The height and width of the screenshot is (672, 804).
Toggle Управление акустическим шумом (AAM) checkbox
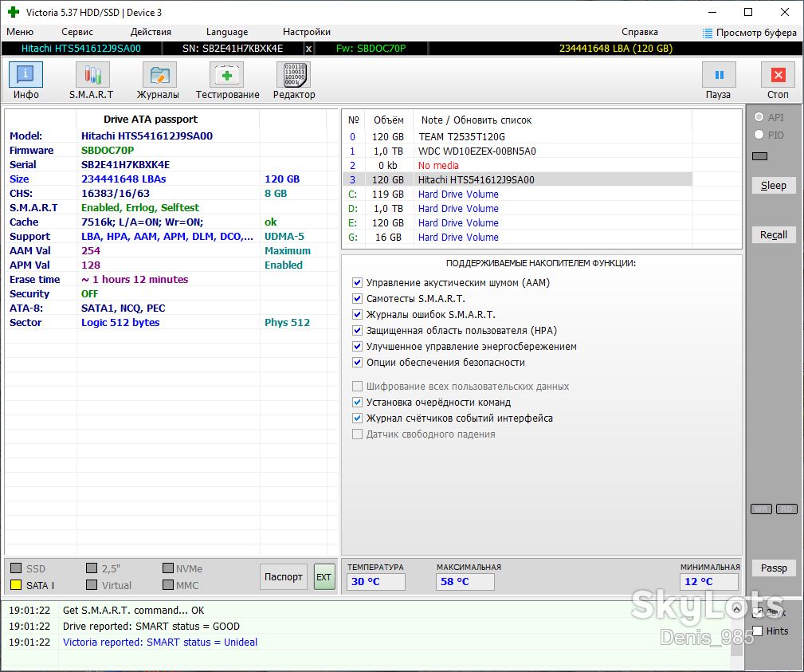coord(358,283)
